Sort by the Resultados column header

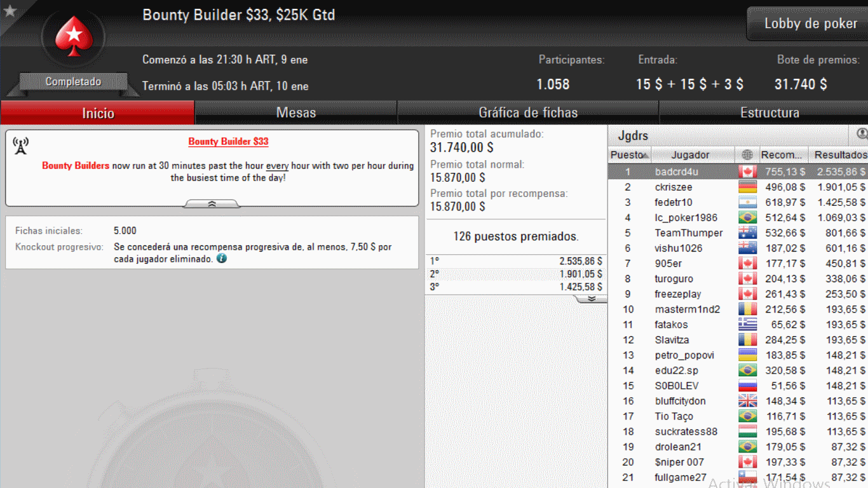pos(838,155)
